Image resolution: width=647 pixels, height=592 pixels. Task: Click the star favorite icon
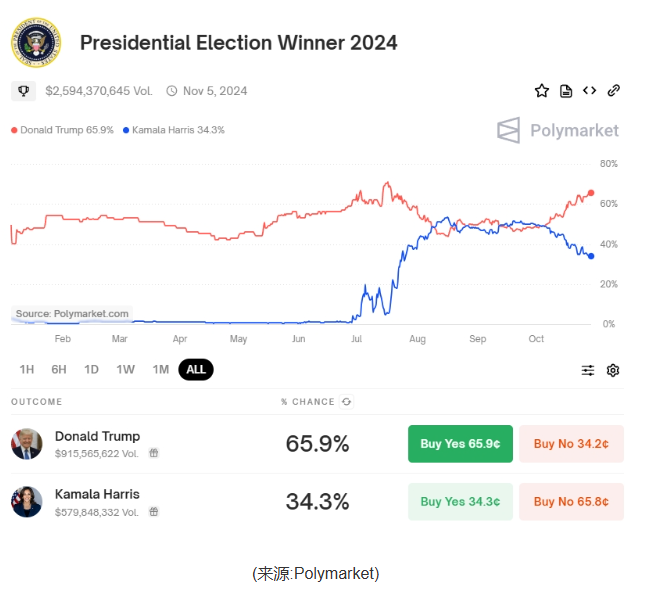point(541,91)
